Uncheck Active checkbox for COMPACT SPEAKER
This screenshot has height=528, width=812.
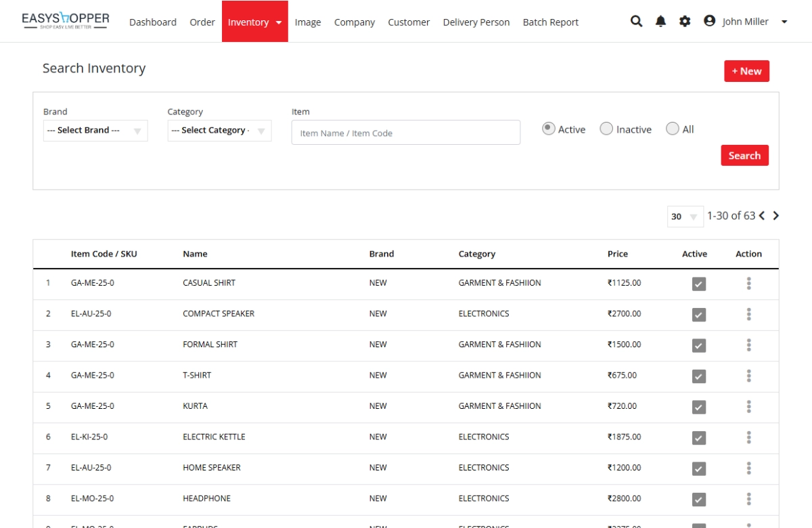[699, 315]
